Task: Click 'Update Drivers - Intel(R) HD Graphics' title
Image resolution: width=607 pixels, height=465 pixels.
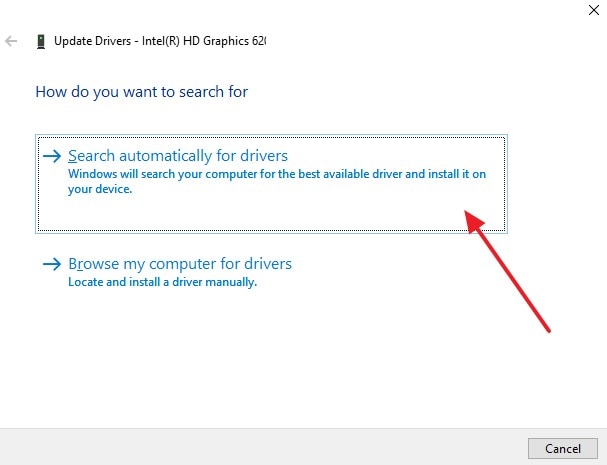Action: (160, 41)
